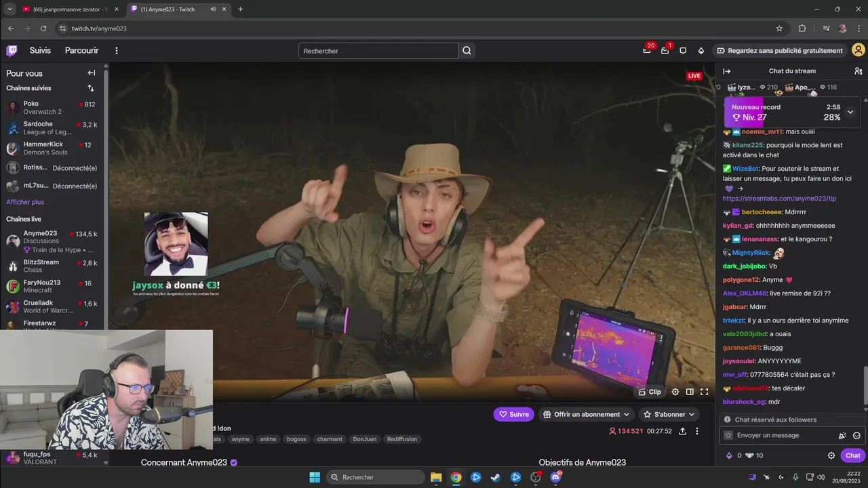Select the bogoss tag

coord(296,439)
